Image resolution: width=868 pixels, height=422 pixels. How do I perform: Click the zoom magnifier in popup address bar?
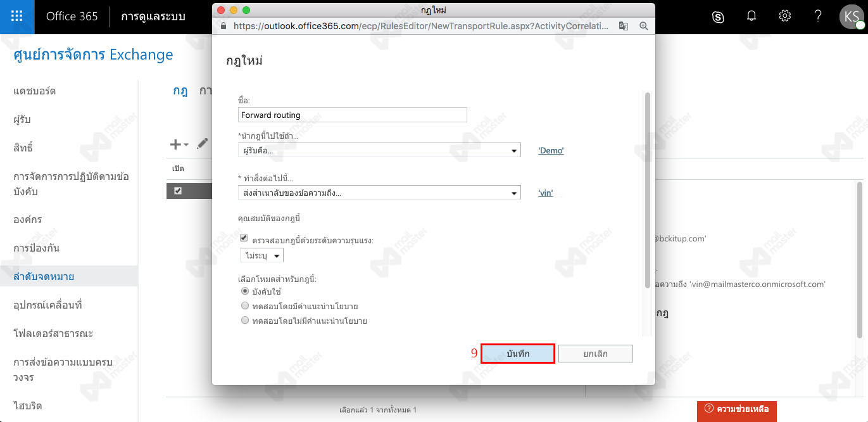tap(644, 27)
